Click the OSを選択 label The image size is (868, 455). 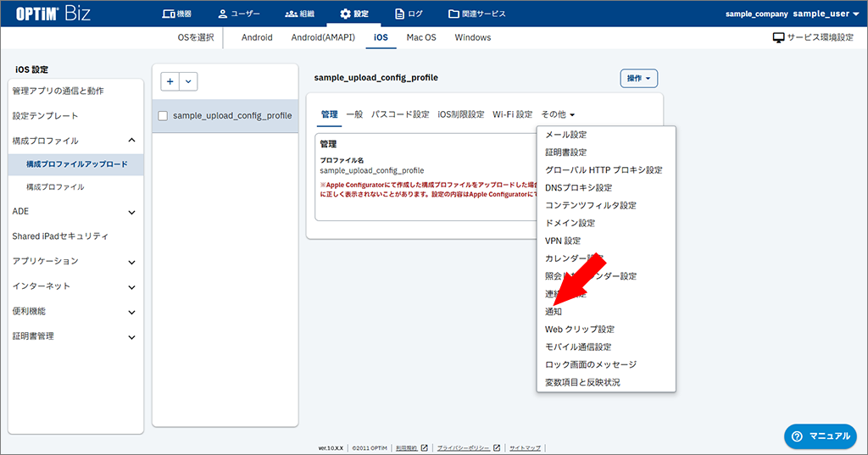[196, 37]
